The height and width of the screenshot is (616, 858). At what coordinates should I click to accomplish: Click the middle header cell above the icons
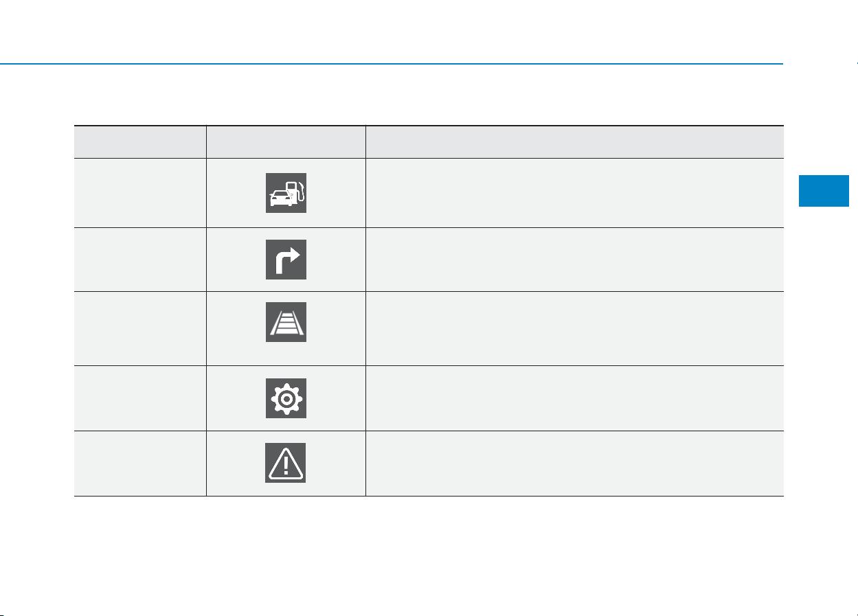[286, 142]
